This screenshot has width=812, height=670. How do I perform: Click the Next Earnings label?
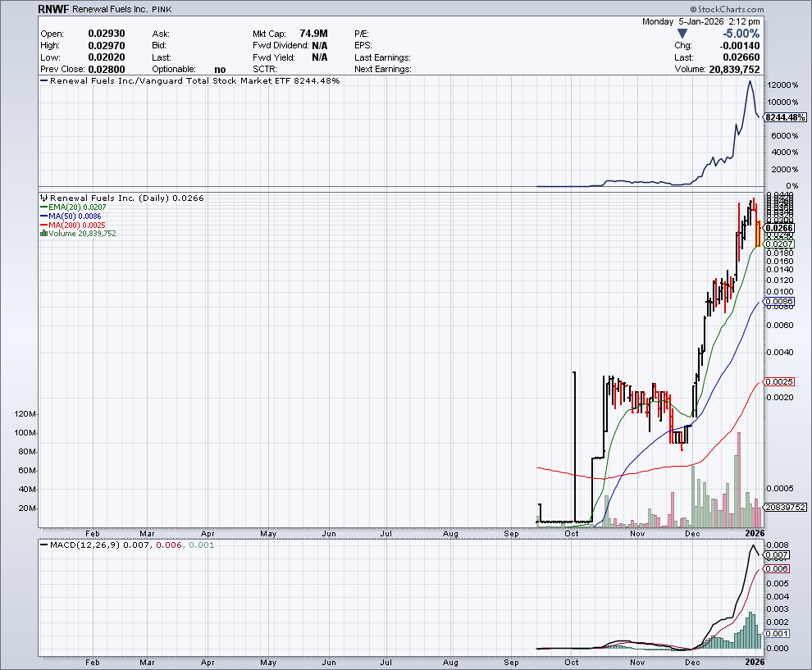(383, 70)
